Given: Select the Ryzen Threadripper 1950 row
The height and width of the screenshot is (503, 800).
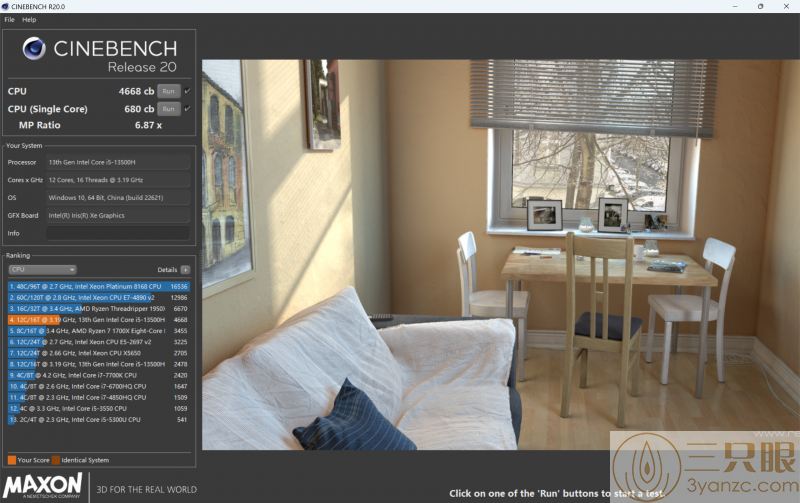Looking at the screenshot, I should point(99,309).
